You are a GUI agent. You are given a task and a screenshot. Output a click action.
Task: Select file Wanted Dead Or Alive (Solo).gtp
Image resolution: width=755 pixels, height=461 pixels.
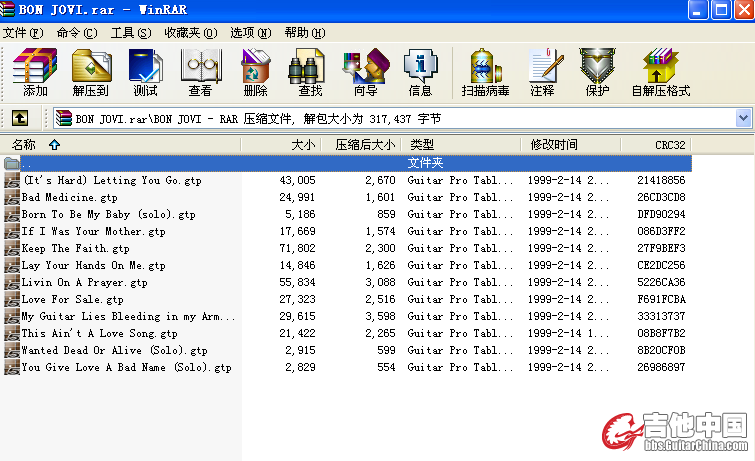114,351
